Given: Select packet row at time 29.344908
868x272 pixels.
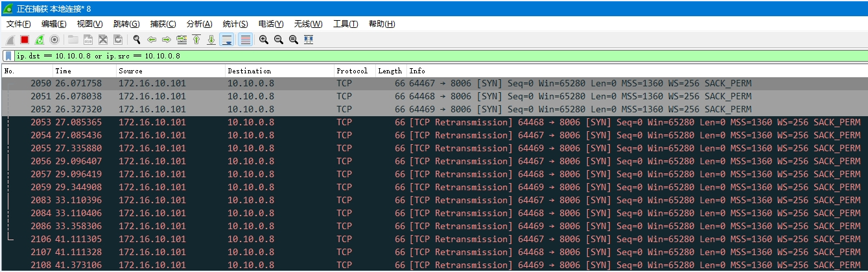Looking at the screenshot, I should 434,187.
